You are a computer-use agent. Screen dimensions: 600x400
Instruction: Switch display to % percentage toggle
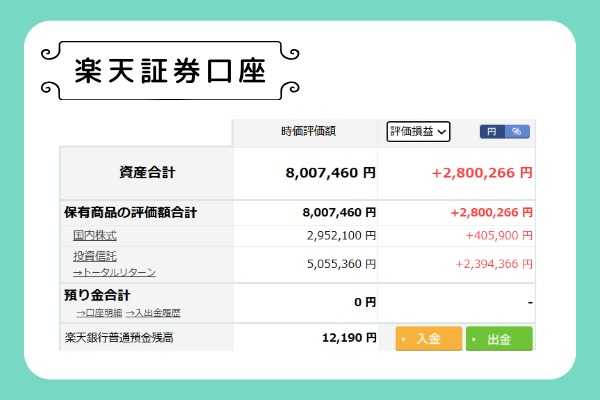[x=517, y=132]
